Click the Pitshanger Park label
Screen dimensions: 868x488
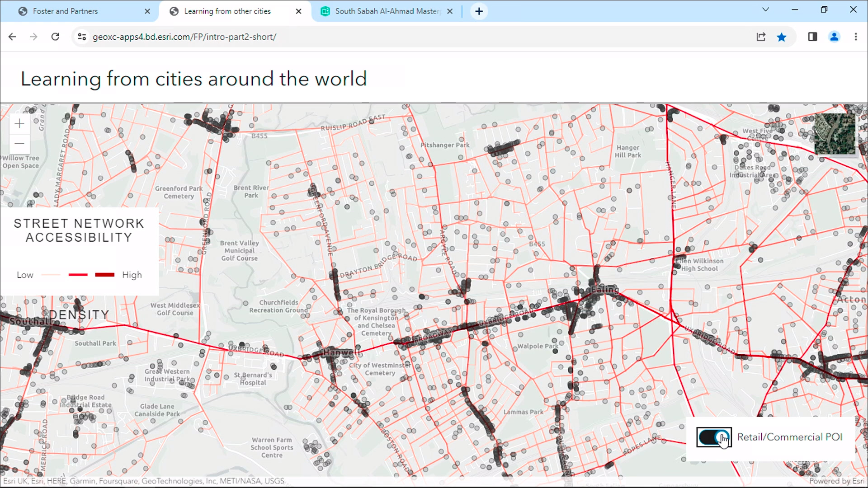coord(445,145)
